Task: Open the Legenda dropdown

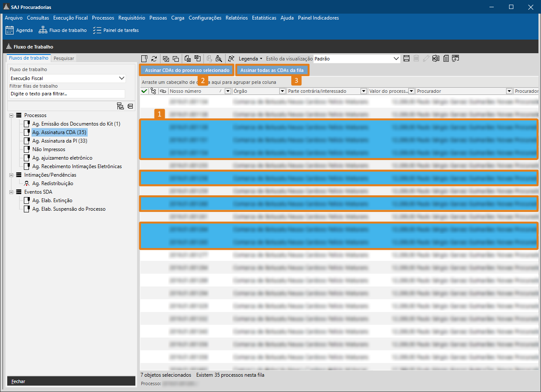Action: [x=250, y=59]
